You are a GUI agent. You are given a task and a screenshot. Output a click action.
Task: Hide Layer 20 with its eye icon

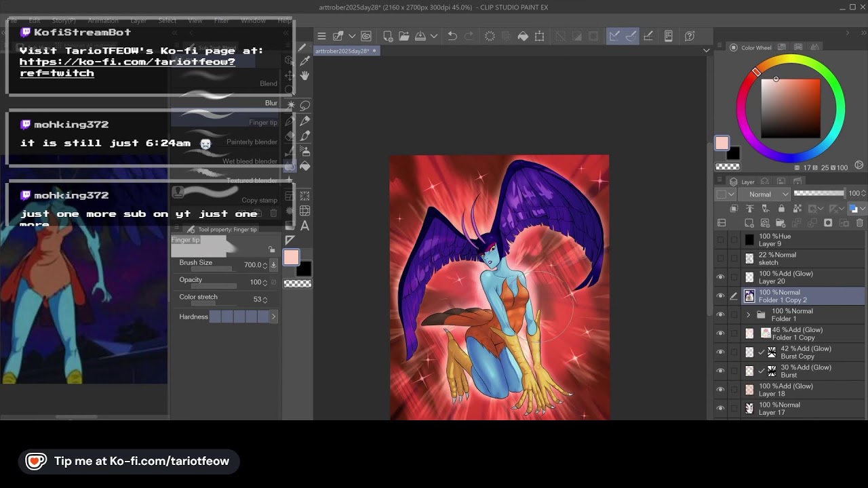(x=720, y=277)
